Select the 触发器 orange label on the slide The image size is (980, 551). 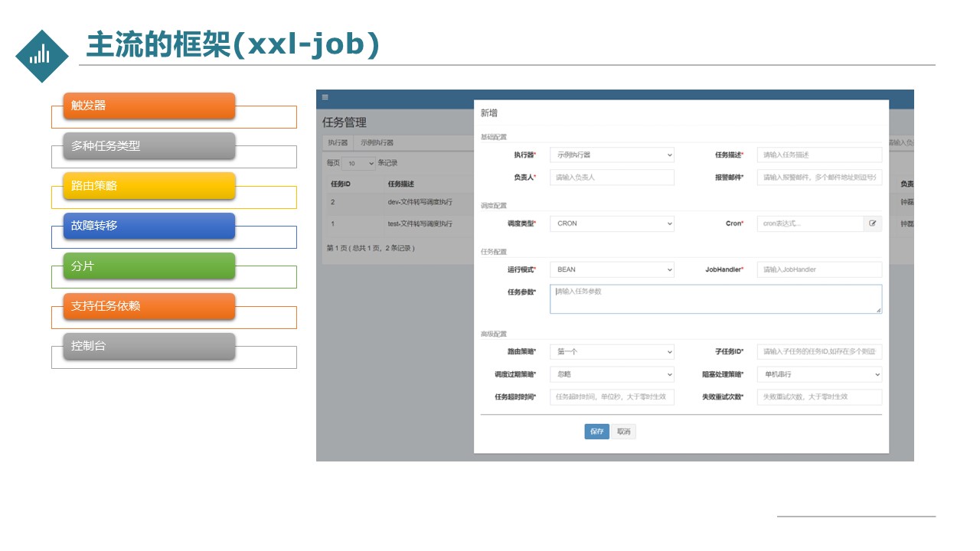[x=149, y=106]
